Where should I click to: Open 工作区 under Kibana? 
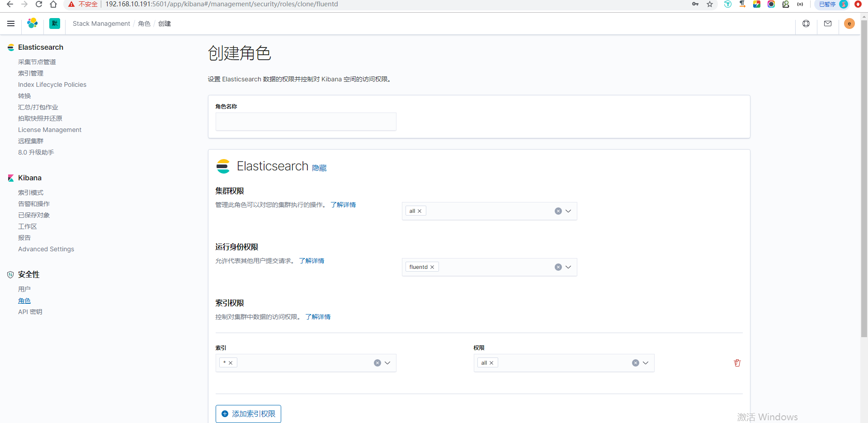tap(28, 226)
